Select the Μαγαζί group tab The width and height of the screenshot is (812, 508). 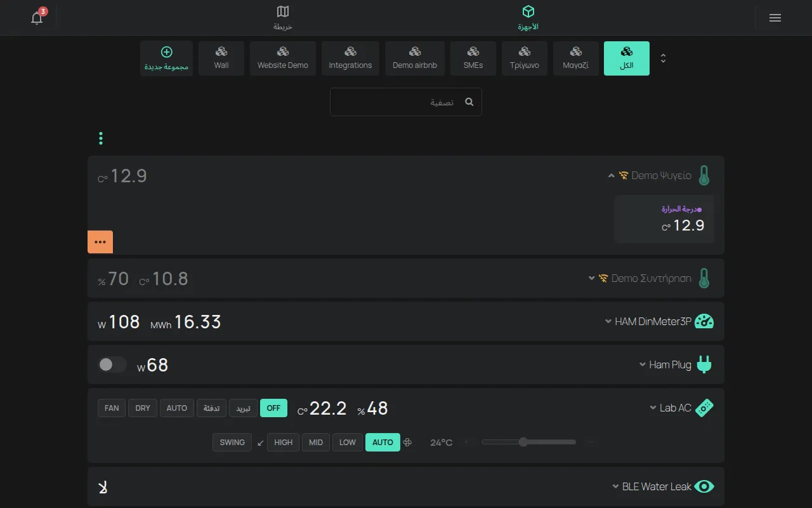(x=576, y=58)
